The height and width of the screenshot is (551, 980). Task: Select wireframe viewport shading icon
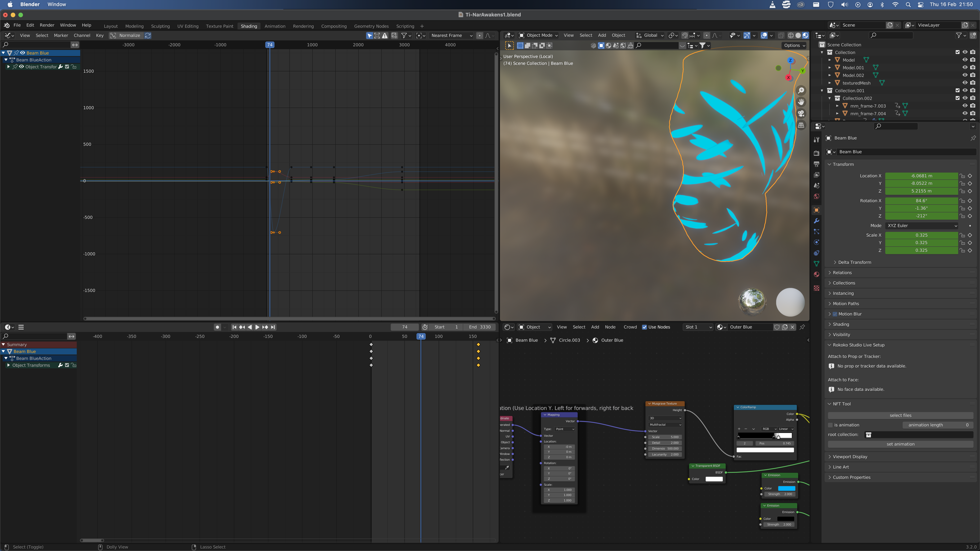(791, 35)
